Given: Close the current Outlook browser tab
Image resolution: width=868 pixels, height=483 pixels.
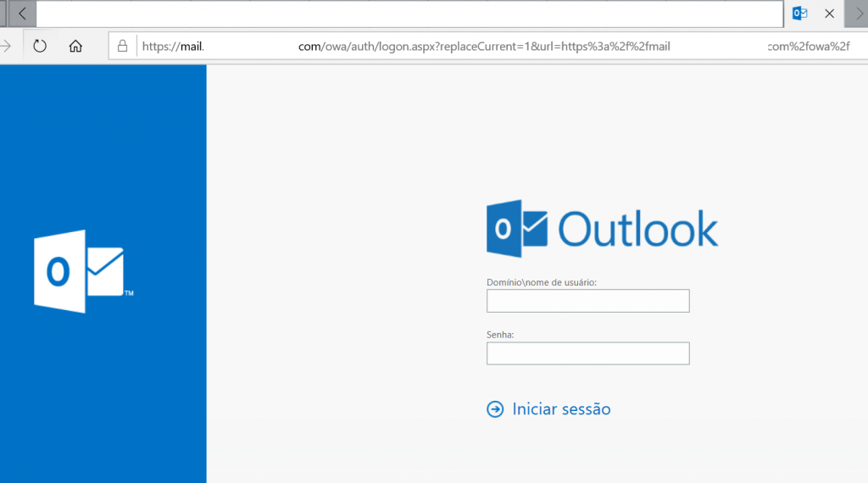Looking at the screenshot, I should coord(829,14).
